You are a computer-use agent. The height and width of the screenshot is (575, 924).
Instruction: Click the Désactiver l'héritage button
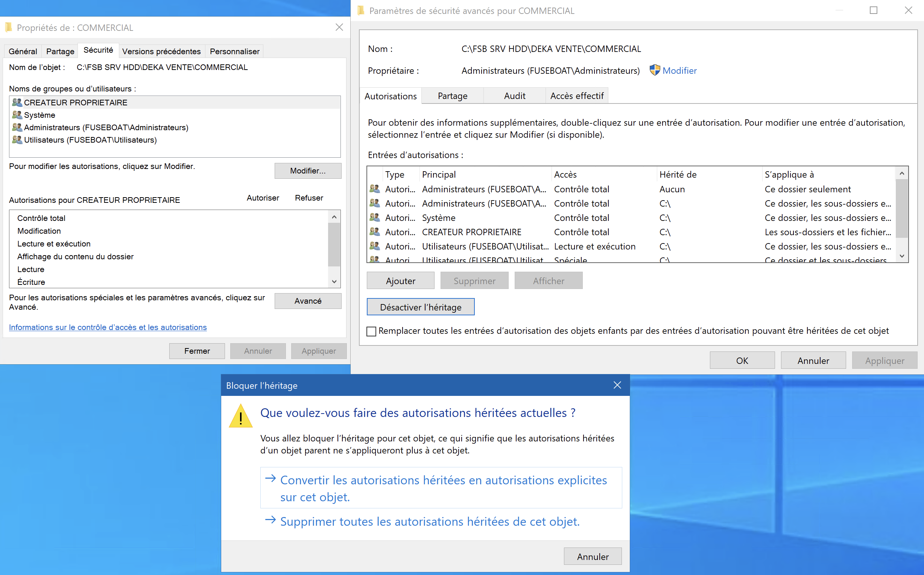pyautogui.click(x=421, y=307)
